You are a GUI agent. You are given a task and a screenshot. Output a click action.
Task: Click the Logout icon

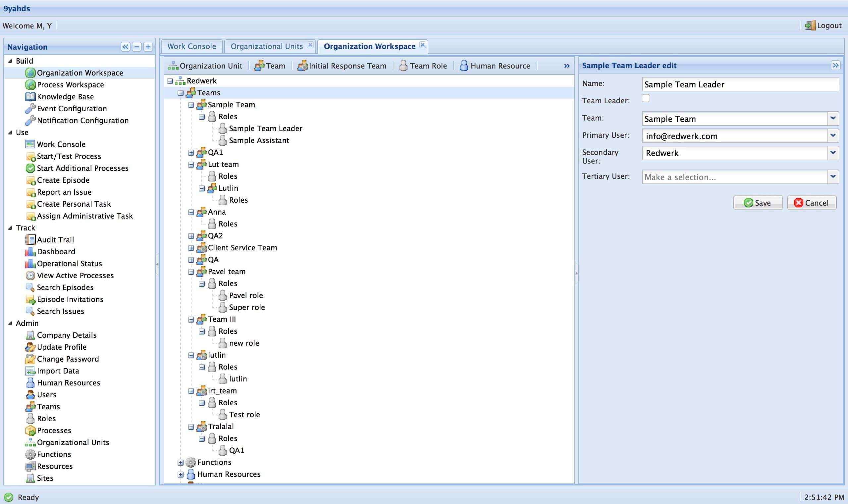(x=810, y=25)
